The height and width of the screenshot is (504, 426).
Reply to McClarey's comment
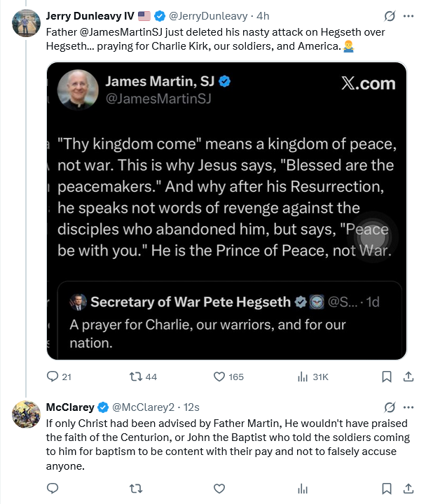pyautogui.click(x=53, y=489)
